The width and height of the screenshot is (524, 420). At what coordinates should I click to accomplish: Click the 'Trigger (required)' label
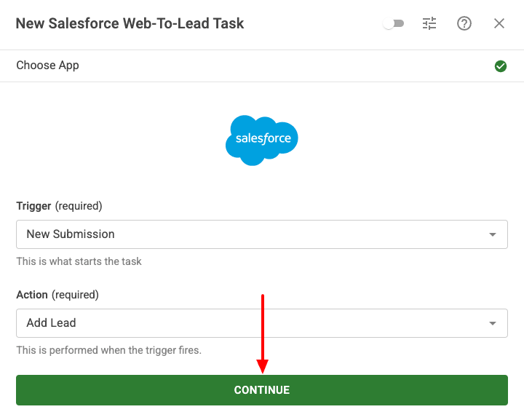click(x=59, y=206)
